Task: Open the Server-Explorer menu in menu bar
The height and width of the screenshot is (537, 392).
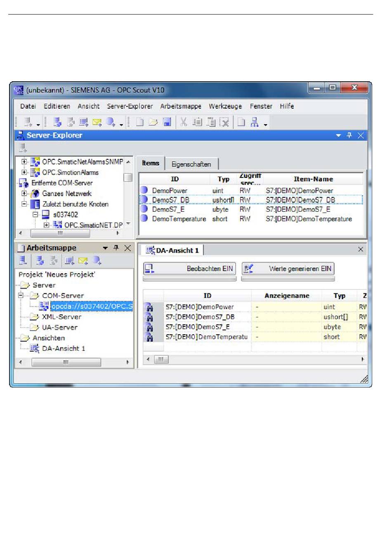Action: point(130,106)
